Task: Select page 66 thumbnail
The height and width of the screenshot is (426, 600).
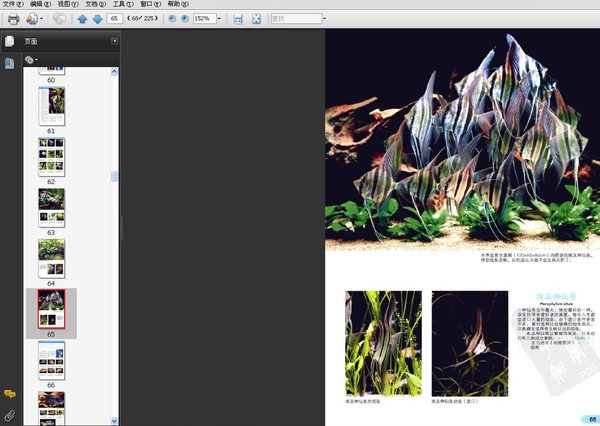Action: 52,361
